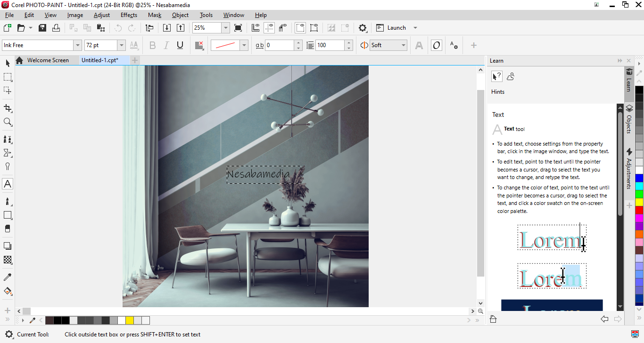Select the Crop tool in toolbox
This screenshot has width=644, height=343.
click(x=8, y=108)
